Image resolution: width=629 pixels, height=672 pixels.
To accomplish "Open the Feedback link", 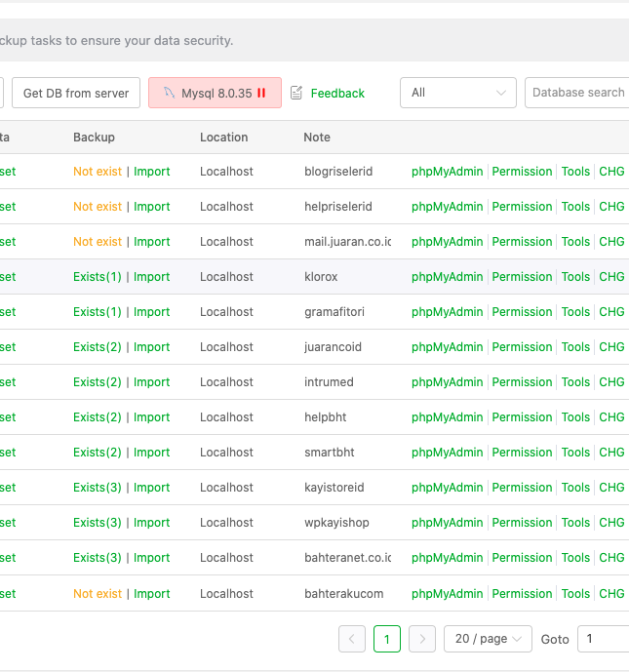I will (x=337, y=93).
